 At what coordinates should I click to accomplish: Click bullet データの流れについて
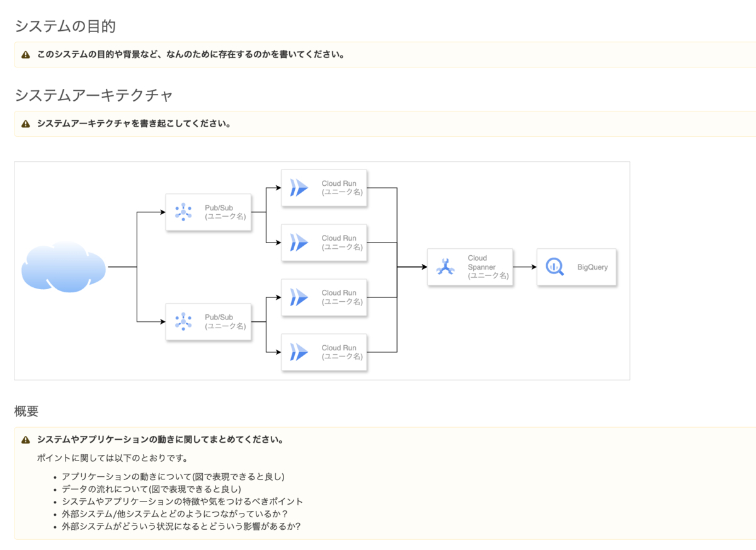tap(151, 489)
